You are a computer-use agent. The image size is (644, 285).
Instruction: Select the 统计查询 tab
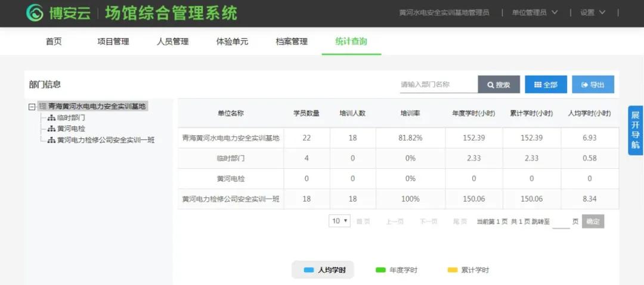pyautogui.click(x=351, y=42)
